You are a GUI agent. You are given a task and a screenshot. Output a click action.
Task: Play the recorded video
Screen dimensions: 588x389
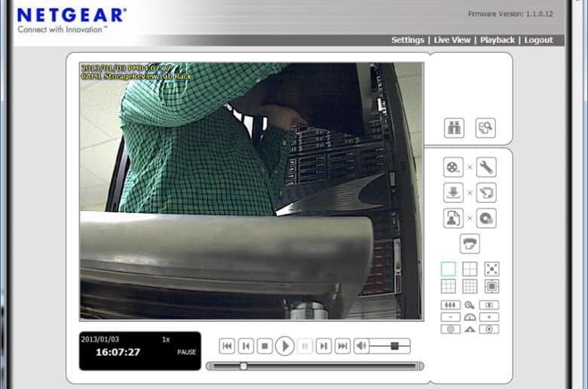[x=285, y=346]
